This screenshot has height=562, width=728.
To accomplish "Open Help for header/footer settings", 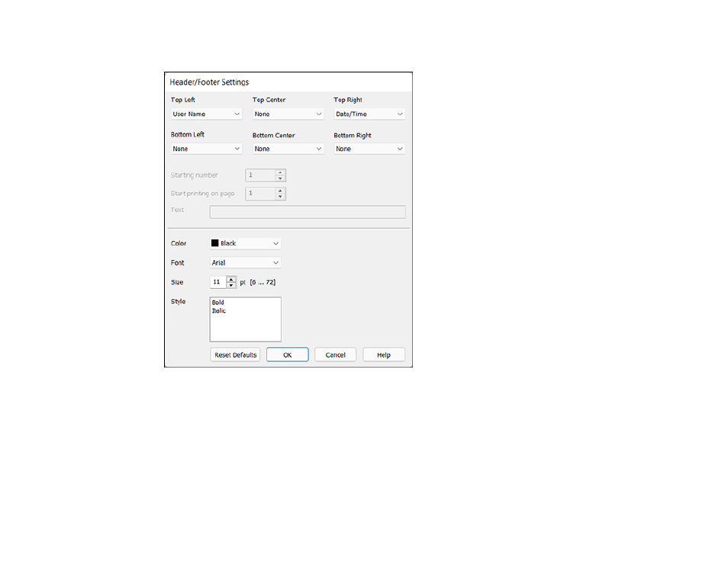I will coord(384,355).
